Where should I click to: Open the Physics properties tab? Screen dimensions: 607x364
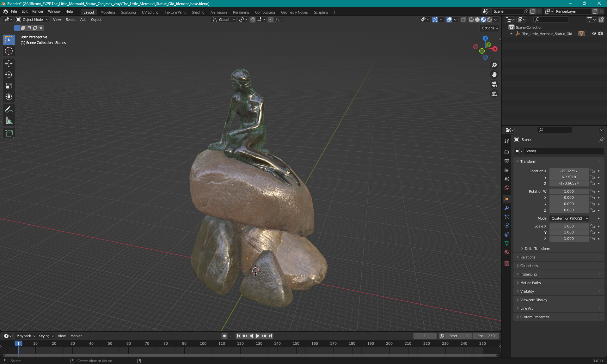coord(507,226)
